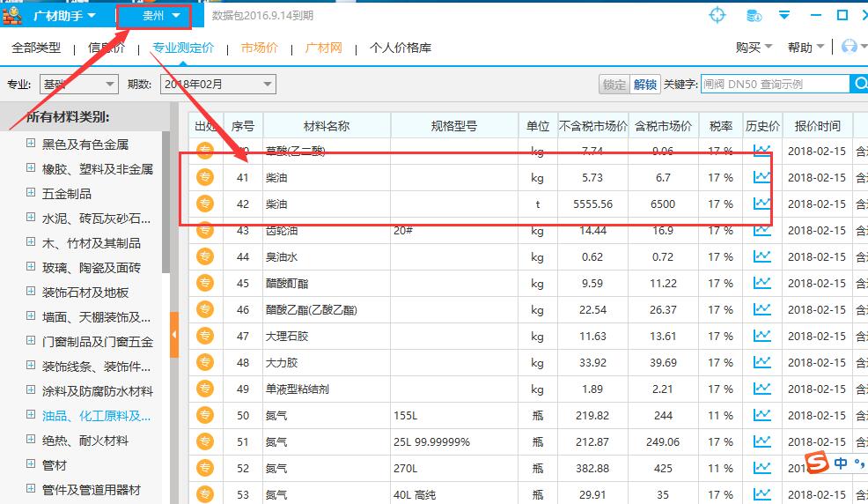This screenshot has height=504, width=868.
Task: Click the crosshair locate icon in title bar
Action: click(717, 15)
